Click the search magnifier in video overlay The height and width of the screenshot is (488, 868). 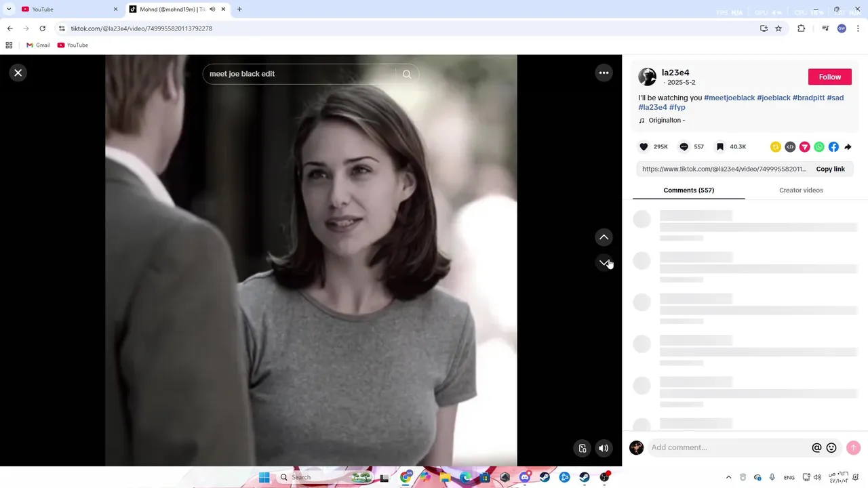tap(407, 74)
